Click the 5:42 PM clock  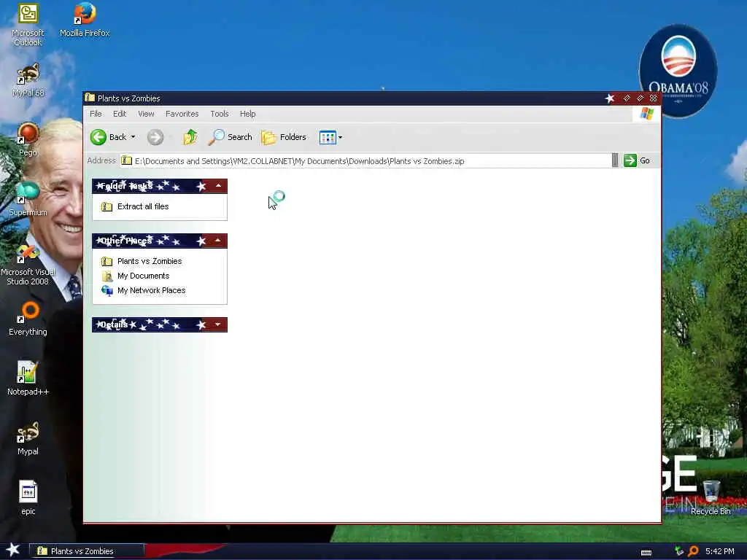[719, 551]
